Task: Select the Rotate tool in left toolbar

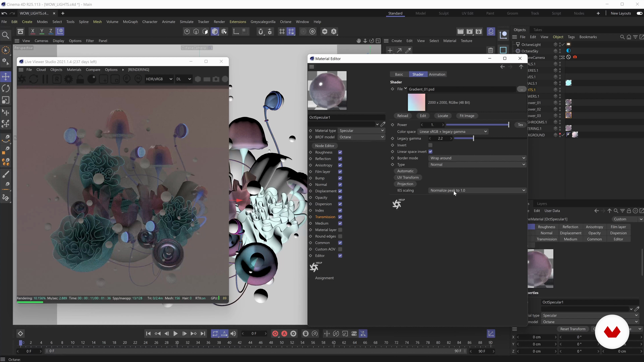Action: [x=6, y=88]
